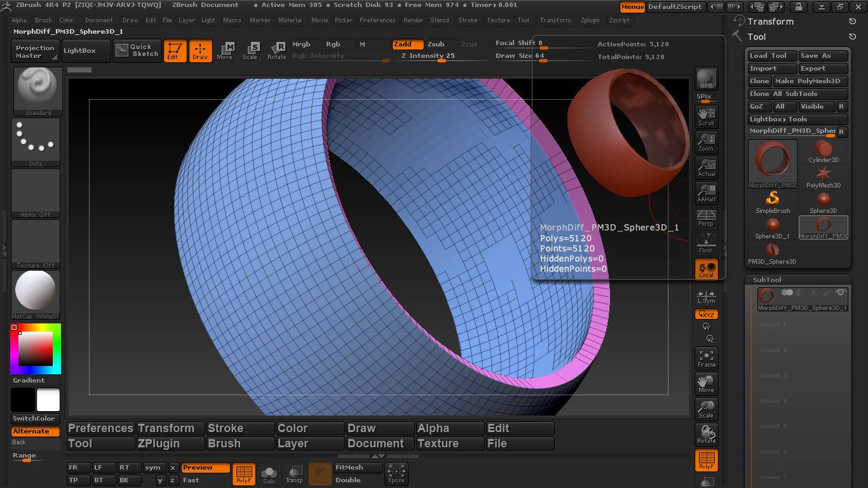Open the Zplugin menu
Viewport: 868px width, 488px height.
point(590,20)
